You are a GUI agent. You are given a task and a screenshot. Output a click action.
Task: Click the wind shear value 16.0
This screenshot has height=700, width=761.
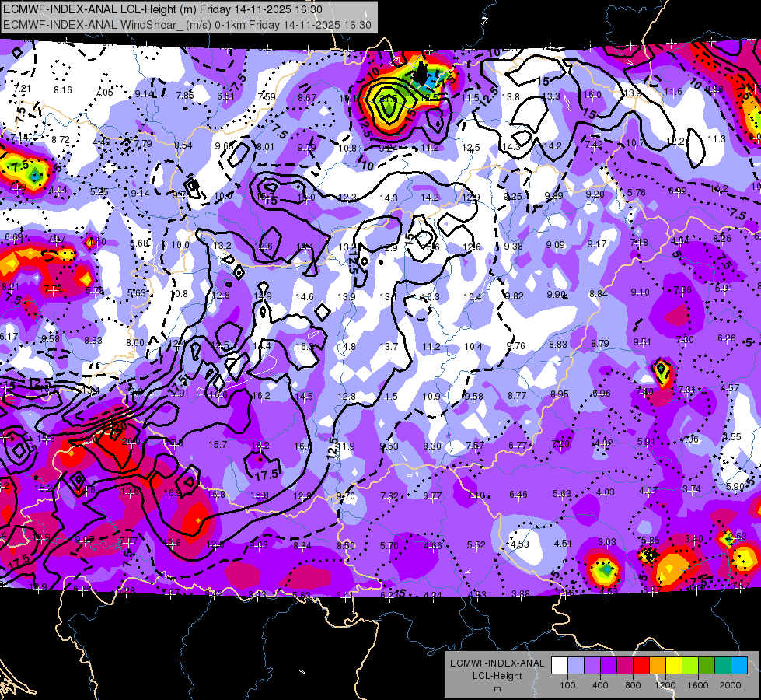tap(592, 95)
